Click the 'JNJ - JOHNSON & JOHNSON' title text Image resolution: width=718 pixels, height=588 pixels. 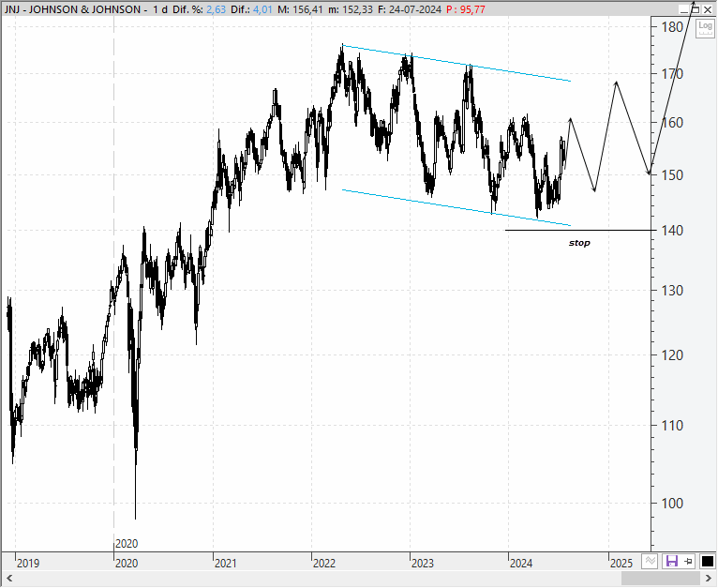click(x=72, y=9)
